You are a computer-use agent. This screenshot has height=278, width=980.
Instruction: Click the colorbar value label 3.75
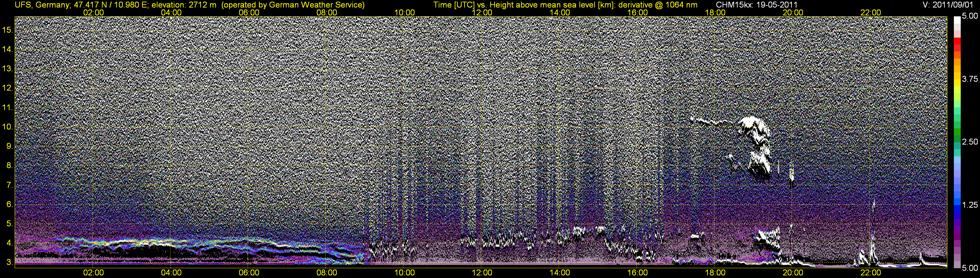[x=970, y=79]
